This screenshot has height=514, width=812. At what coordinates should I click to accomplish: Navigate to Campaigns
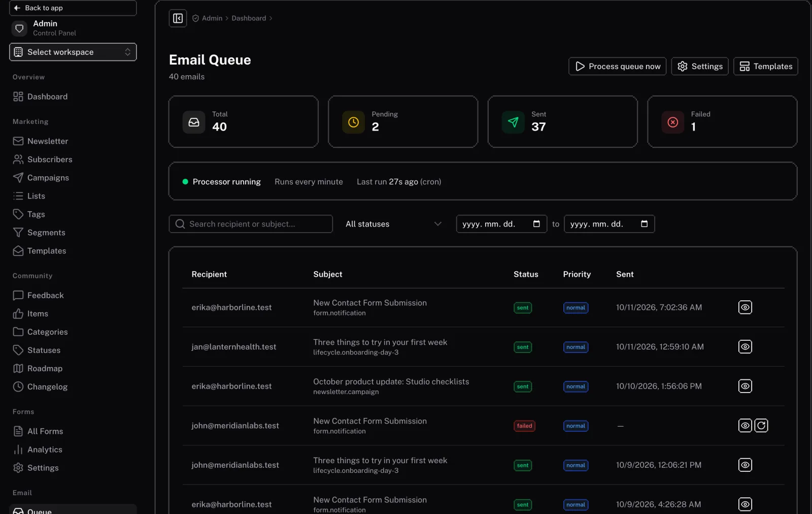click(x=73, y=178)
